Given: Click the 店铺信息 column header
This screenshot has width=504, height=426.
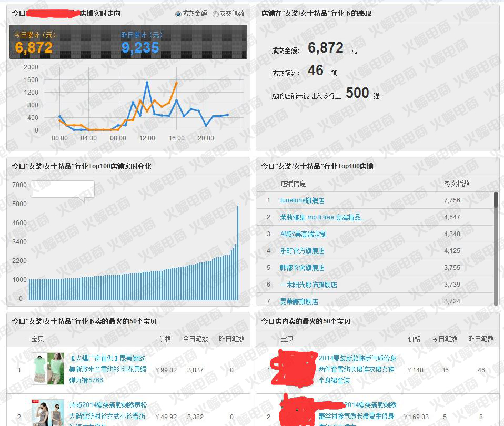Looking at the screenshot, I should 293,184.
